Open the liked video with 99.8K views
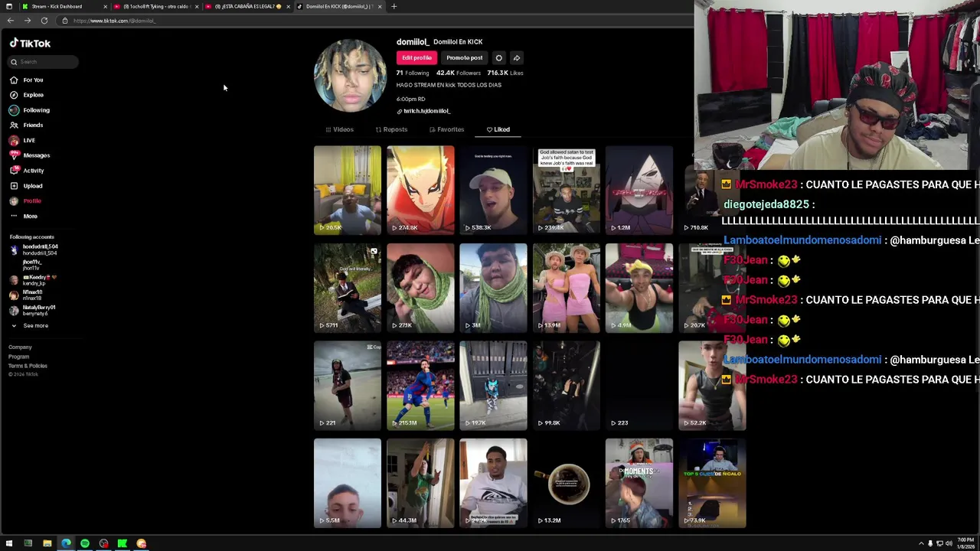The image size is (980, 551). tap(567, 386)
